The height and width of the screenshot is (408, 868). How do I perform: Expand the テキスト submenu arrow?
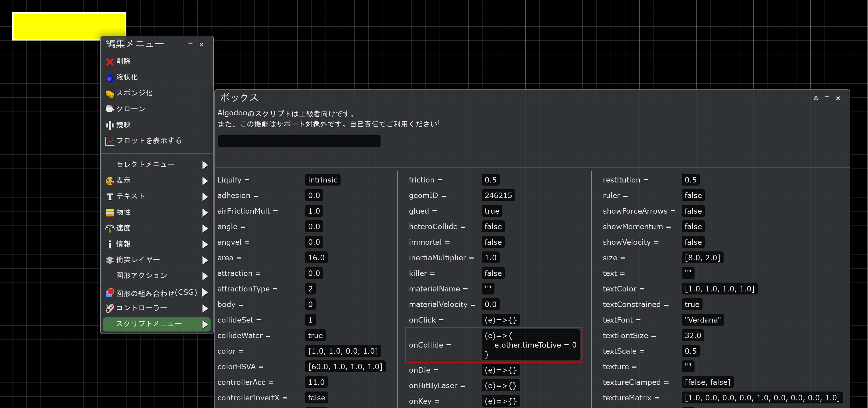click(205, 197)
